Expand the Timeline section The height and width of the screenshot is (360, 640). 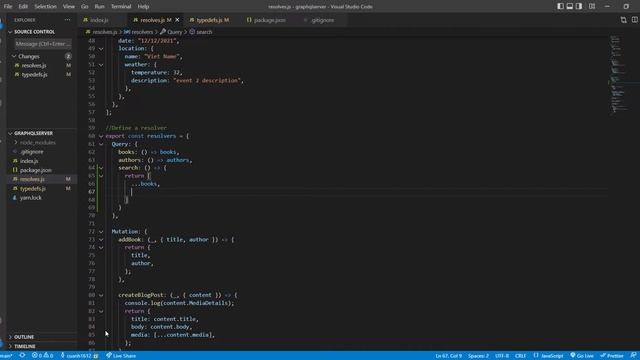click(25, 346)
